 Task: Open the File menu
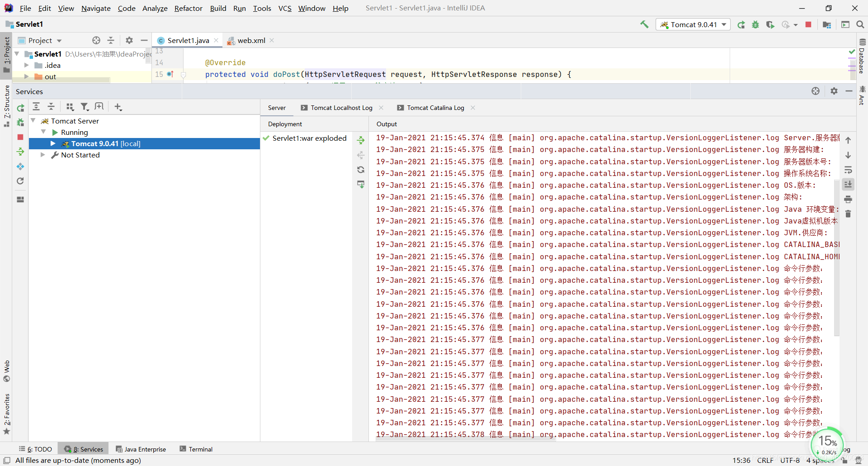click(x=25, y=8)
